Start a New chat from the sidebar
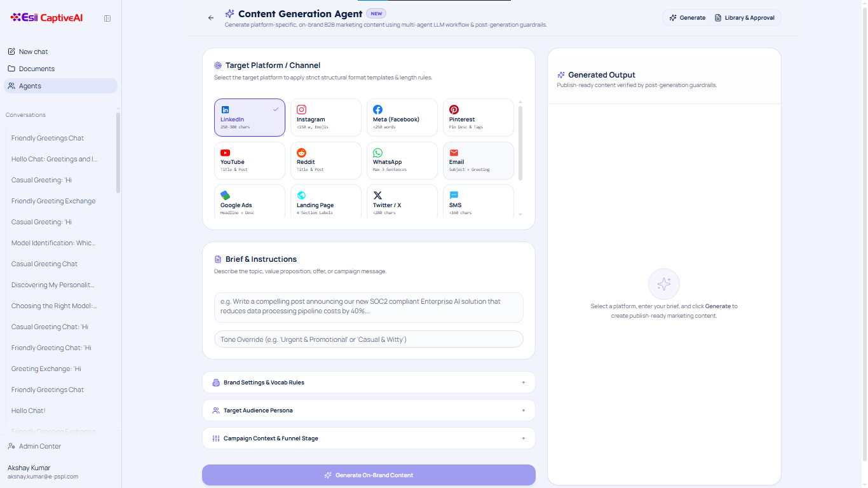This screenshot has width=868, height=488. click(60, 51)
